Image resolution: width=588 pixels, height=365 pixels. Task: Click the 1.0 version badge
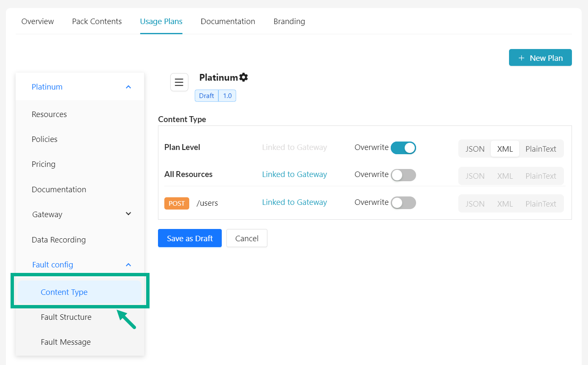(x=227, y=95)
